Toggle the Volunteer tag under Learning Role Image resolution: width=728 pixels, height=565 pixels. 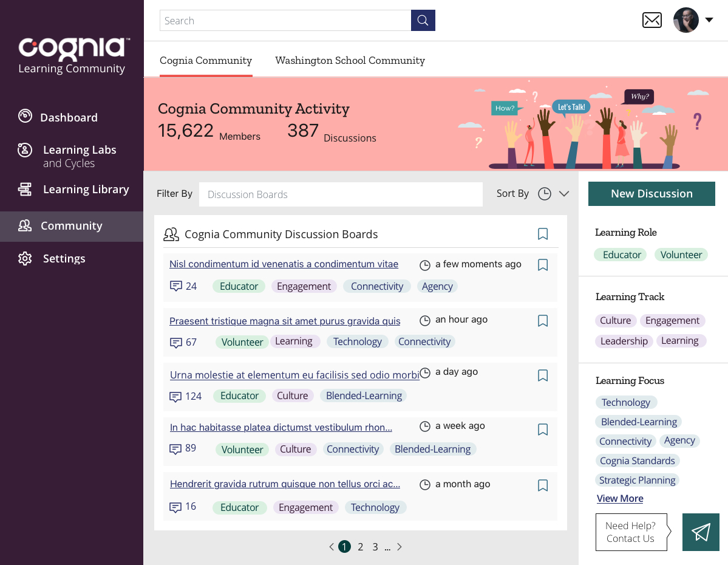click(x=681, y=255)
